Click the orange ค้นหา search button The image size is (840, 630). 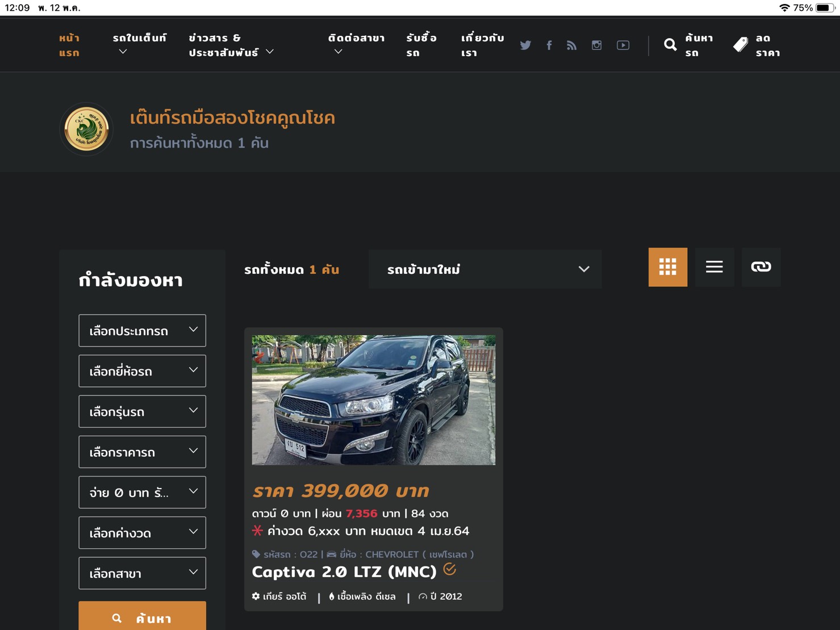click(x=142, y=616)
